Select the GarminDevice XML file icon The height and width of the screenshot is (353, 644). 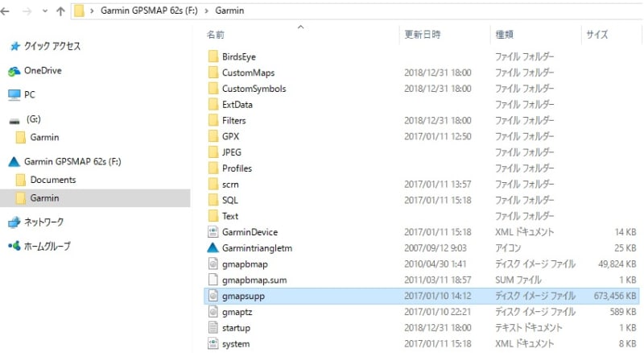(x=213, y=232)
